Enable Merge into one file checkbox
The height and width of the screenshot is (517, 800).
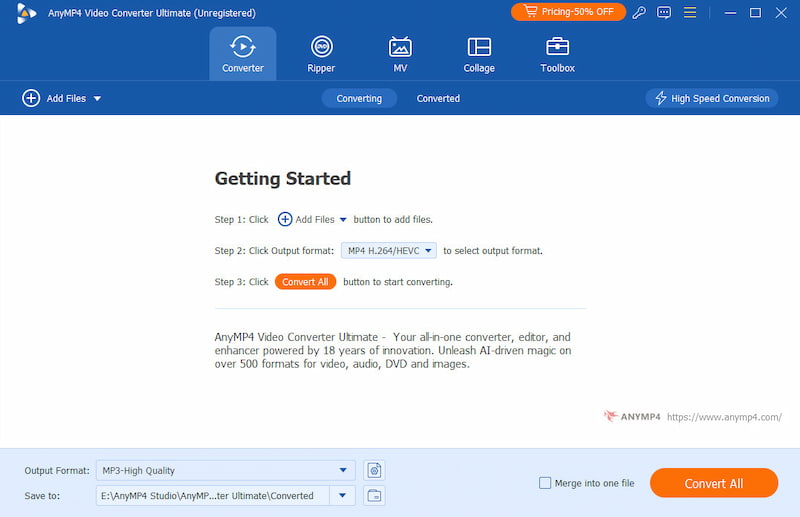(x=545, y=483)
